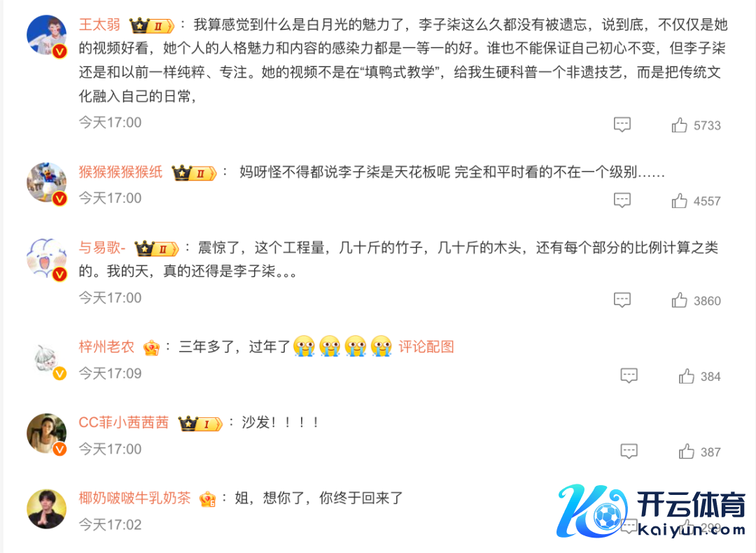The image size is (756, 553).
Task: Visit the profile of 猴猴猴猴猴纸
Action: tap(120, 171)
